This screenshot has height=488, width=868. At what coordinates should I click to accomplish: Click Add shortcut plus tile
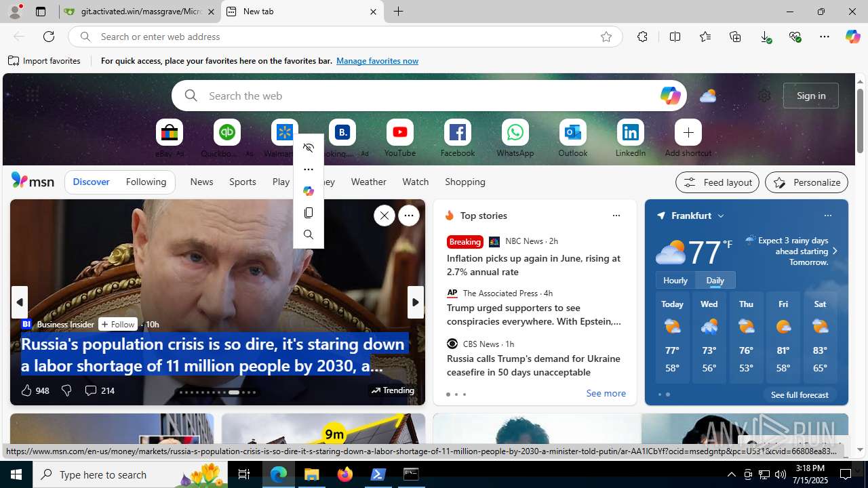[688, 132]
